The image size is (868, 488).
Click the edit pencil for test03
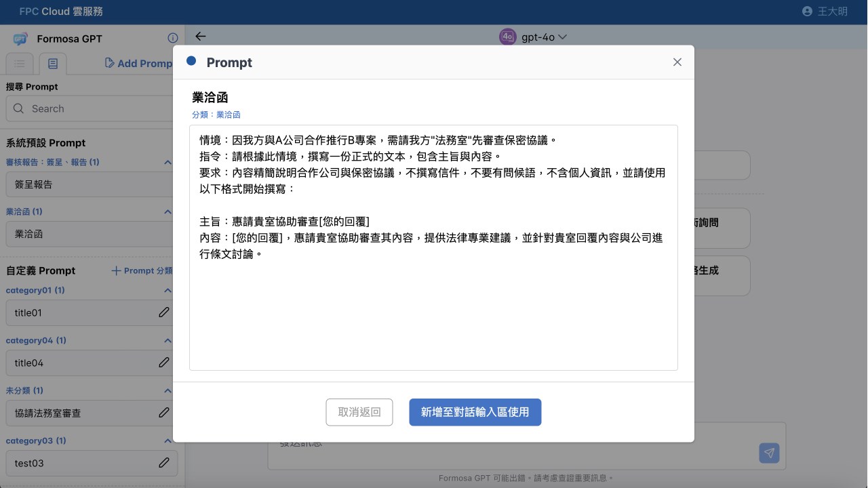click(x=164, y=463)
